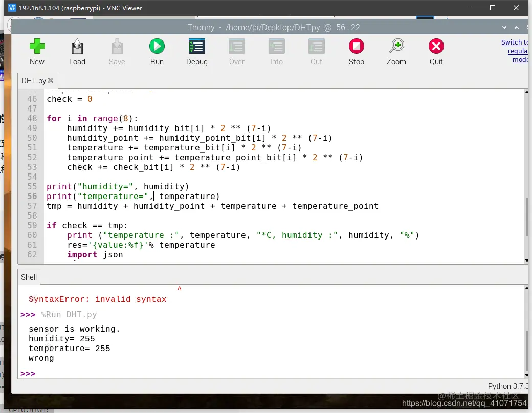The width and height of the screenshot is (532, 413).
Task: Click the 'for i in range(8):' line
Action: tap(92, 118)
